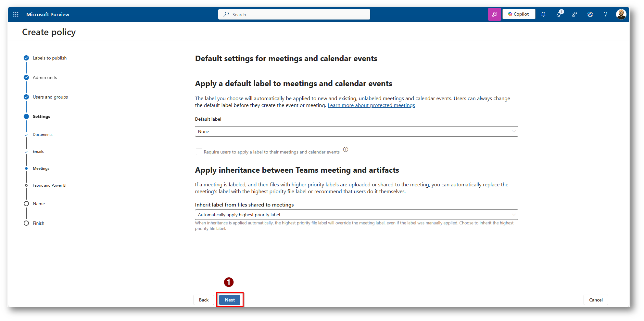644x321 pixels.
Task: Enable requiring labels on meetings and calendar events
Action: 199,152
